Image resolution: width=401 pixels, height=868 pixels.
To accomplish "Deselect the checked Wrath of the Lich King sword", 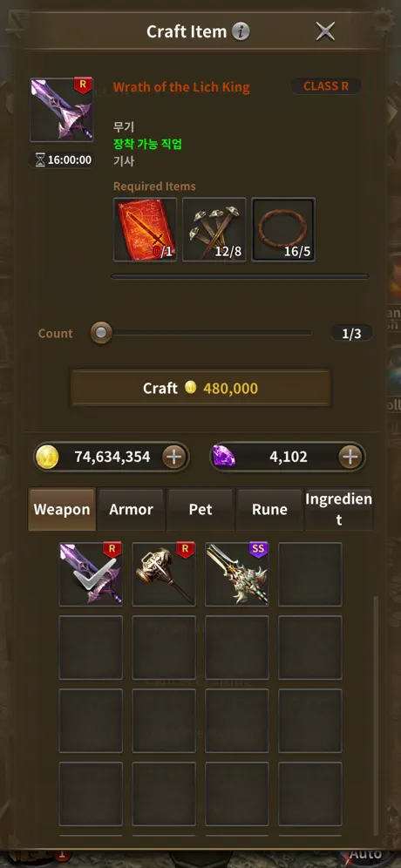I will tap(91, 574).
